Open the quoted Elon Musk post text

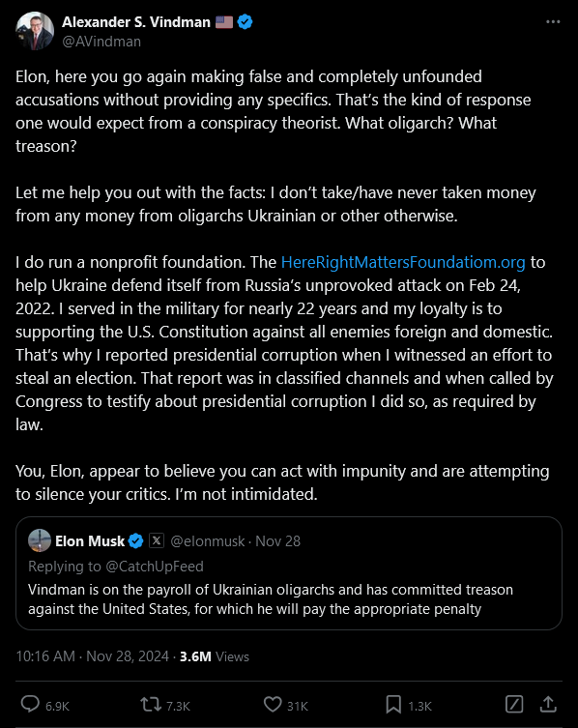tap(271, 598)
